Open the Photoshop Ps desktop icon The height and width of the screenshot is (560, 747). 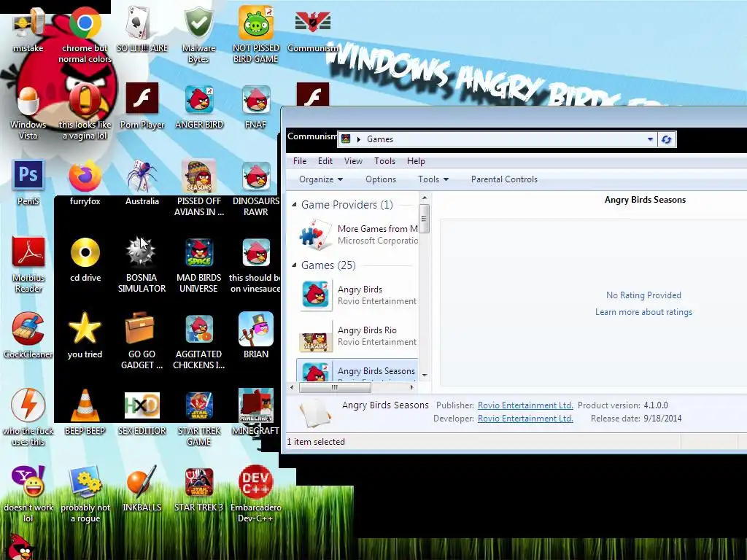28,183
